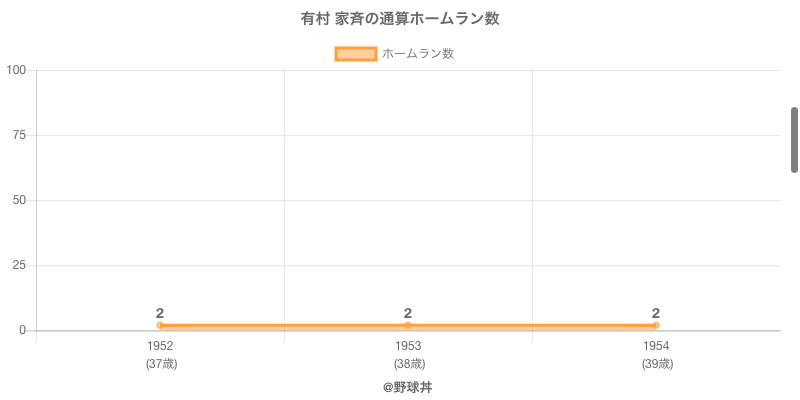Click the orange legend color swatch

tap(355, 54)
